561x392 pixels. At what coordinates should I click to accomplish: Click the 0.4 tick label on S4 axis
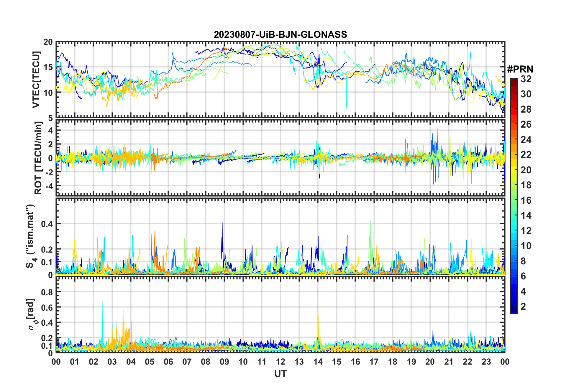tap(47, 224)
